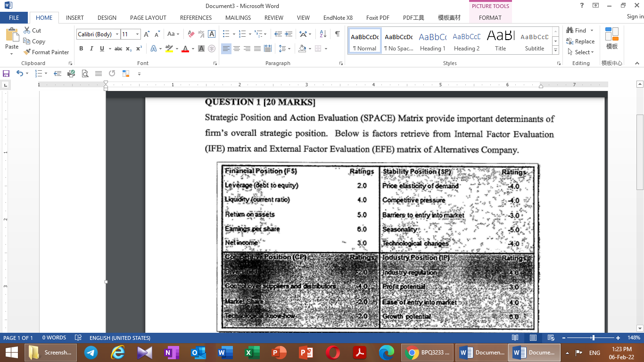Toggle align left

[226, 49]
